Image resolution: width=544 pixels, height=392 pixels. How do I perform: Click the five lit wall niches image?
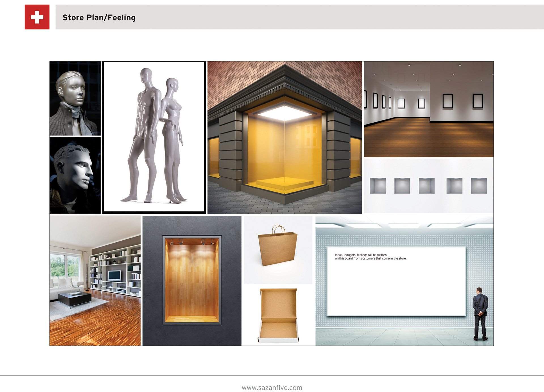coord(429,186)
